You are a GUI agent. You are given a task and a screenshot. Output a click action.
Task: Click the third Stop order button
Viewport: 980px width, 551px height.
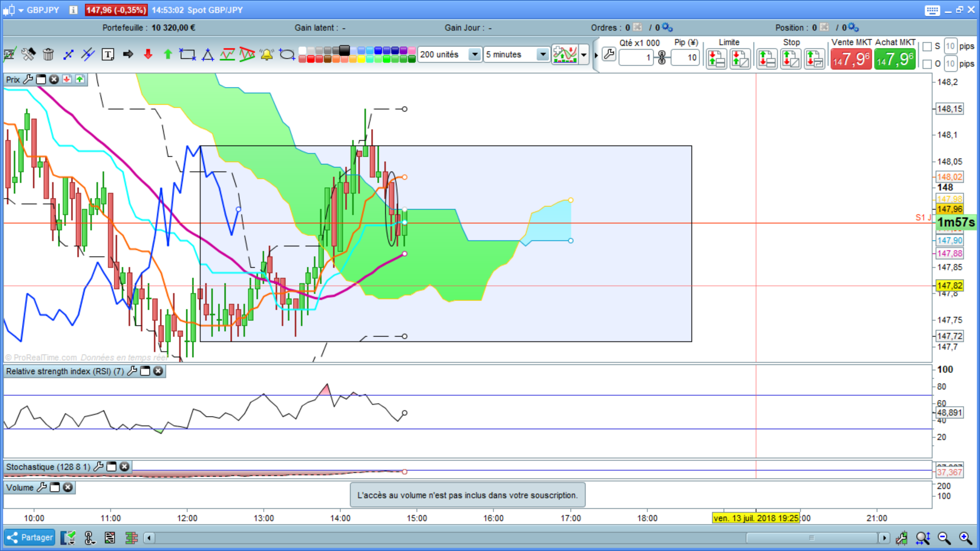pyautogui.click(x=815, y=59)
